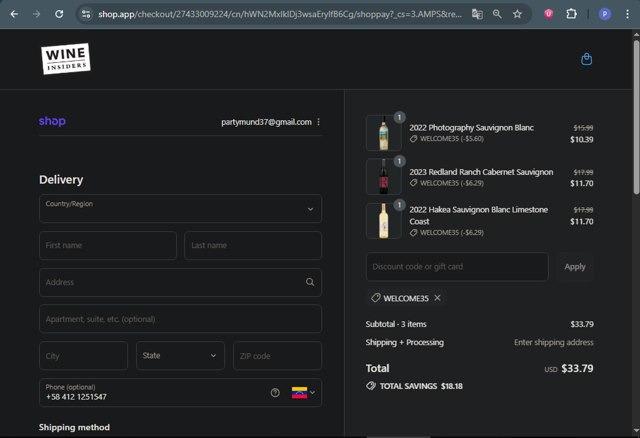
Task: Open account options next to partymund37@gmail.com
Action: pos(318,122)
